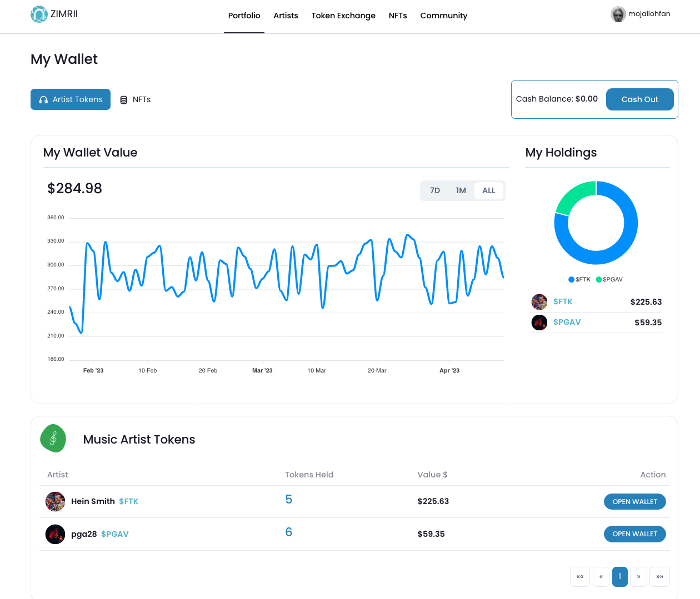Click the green music clef icon
Viewport: 700px width, 599px height.
pos(53,439)
